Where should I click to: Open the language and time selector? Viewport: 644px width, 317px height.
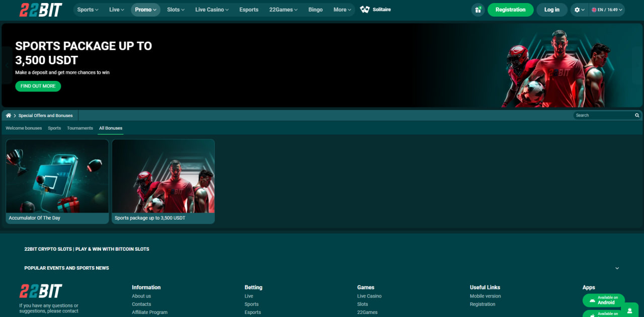[607, 10]
